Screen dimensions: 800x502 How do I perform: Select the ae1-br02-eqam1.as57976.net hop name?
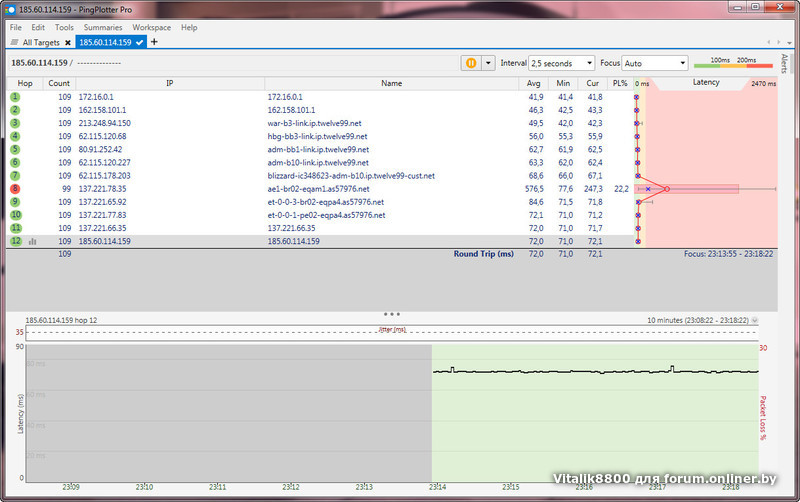318,189
